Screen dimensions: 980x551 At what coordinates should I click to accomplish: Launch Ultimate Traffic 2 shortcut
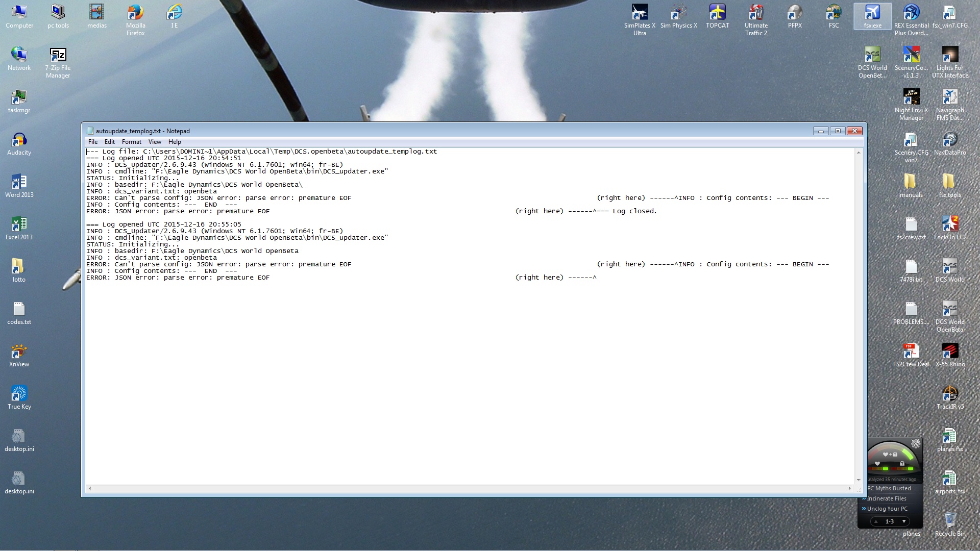(x=756, y=20)
